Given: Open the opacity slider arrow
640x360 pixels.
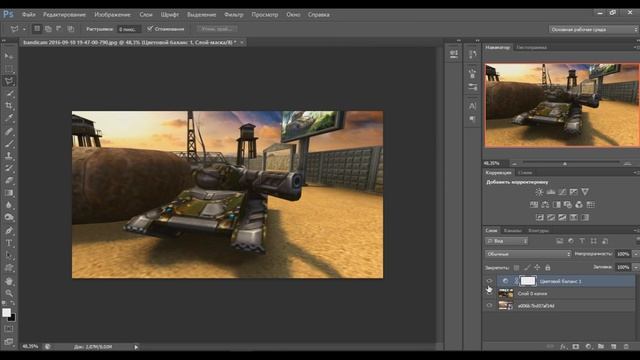Looking at the screenshot, I should click(x=635, y=254).
